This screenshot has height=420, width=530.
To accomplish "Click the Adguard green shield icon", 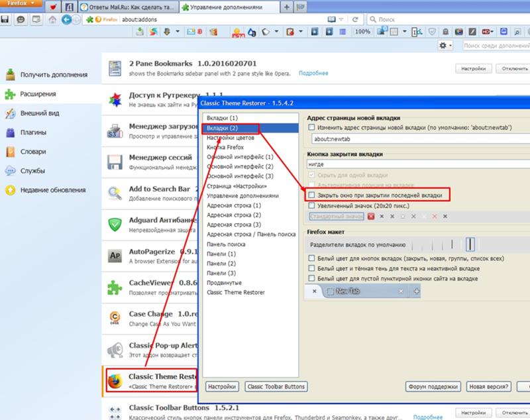I will click(x=115, y=225).
